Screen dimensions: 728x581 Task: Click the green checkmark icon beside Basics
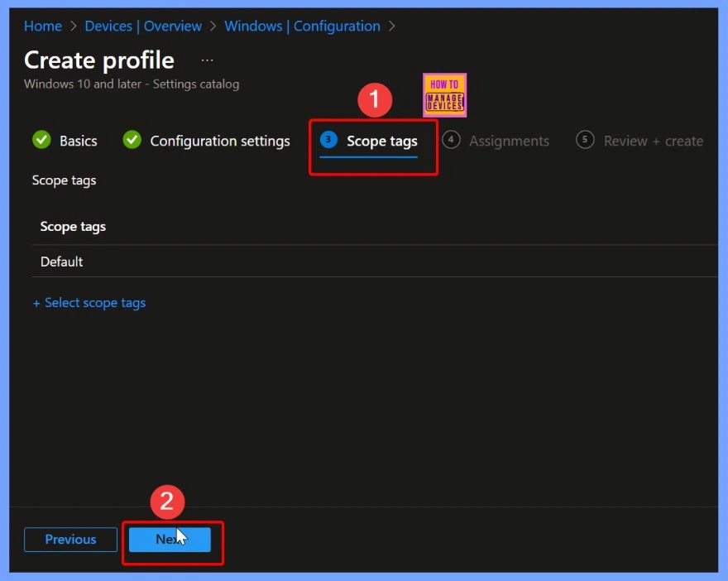tap(41, 140)
